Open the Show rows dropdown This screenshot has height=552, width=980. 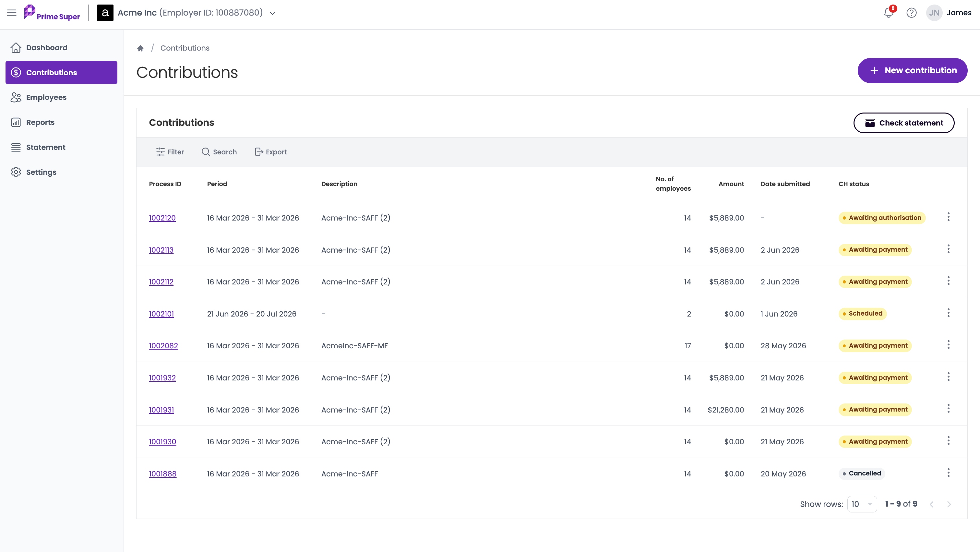pos(862,504)
